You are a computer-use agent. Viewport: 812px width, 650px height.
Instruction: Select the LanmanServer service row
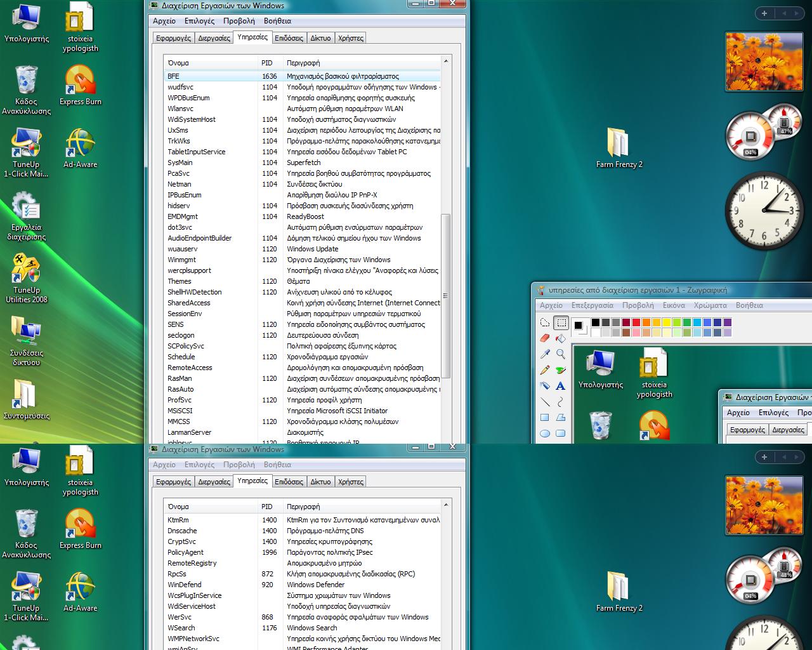[x=302, y=432]
